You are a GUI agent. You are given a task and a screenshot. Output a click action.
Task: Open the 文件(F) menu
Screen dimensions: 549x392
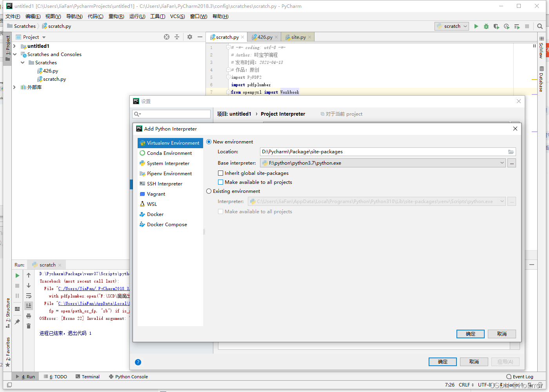point(13,16)
